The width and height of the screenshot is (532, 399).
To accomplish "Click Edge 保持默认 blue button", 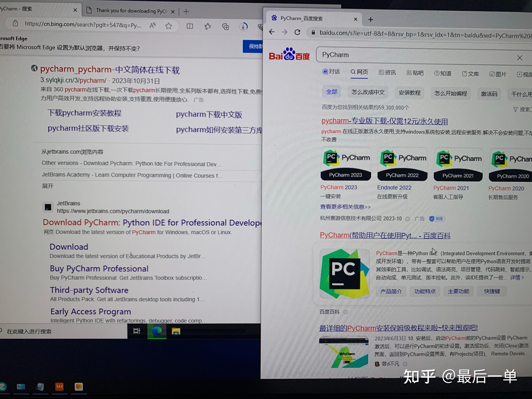I will (253, 46).
